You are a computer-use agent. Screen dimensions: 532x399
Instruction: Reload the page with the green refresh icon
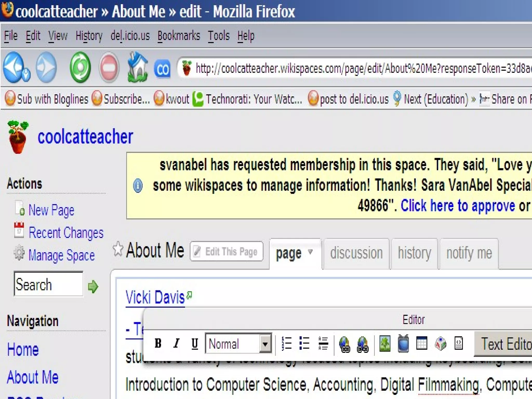80,67
